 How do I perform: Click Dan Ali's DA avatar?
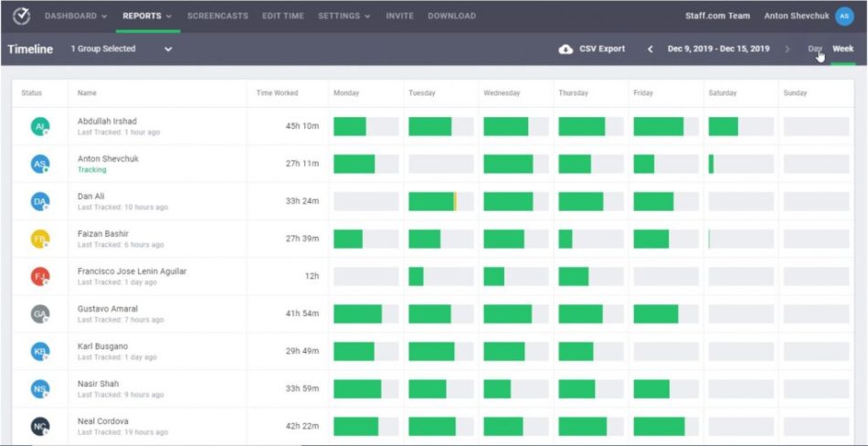(x=40, y=202)
